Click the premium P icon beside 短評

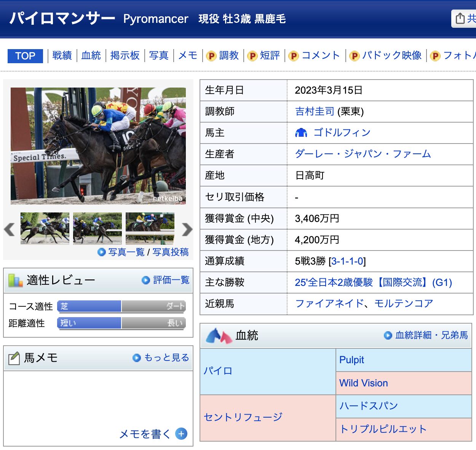pyautogui.click(x=252, y=56)
